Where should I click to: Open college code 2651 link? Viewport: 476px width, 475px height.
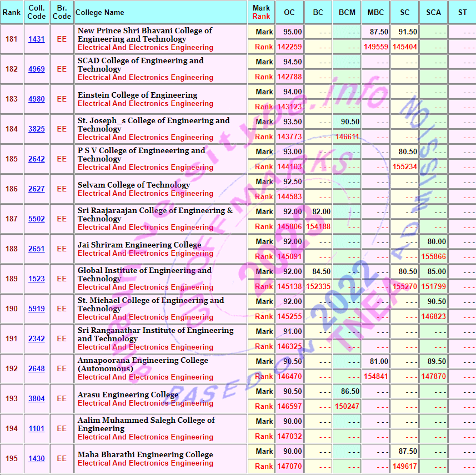(x=37, y=249)
